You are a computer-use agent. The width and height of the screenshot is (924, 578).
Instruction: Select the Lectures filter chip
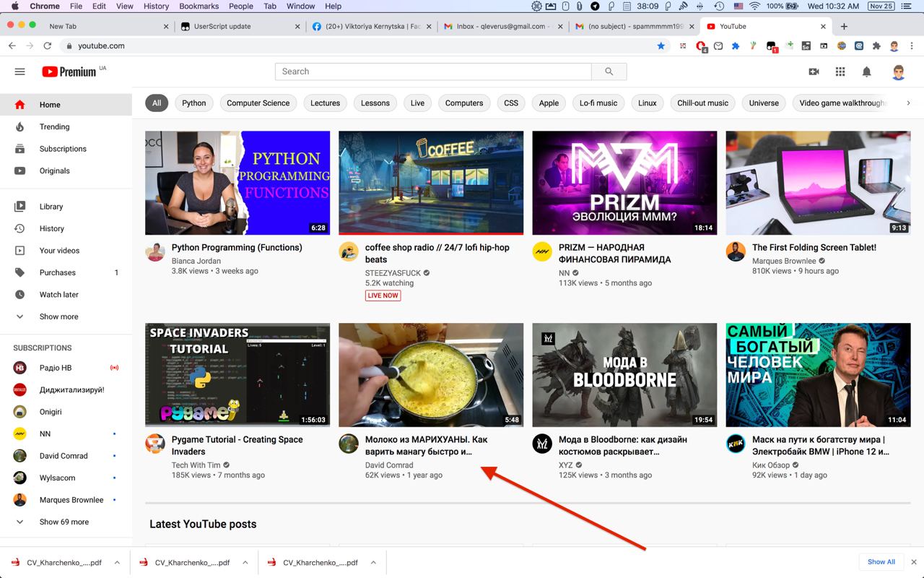click(325, 103)
